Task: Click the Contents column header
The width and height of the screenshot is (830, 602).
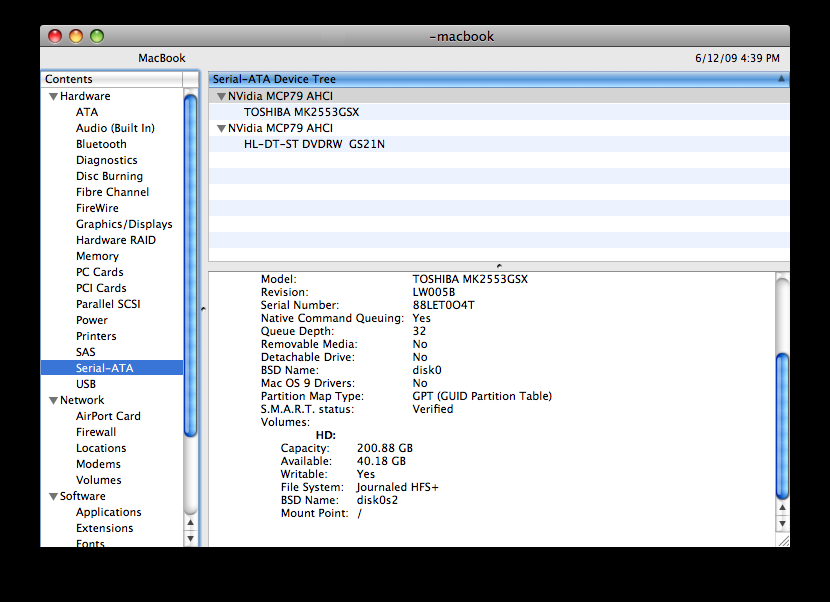Action: click(112, 79)
